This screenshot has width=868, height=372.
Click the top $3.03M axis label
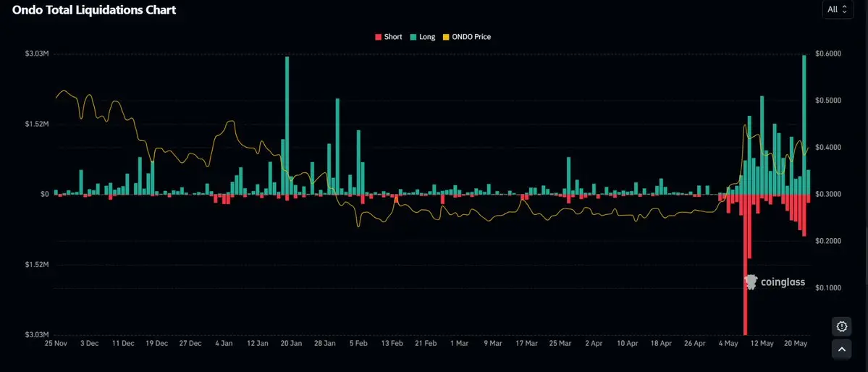click(37, 54)
